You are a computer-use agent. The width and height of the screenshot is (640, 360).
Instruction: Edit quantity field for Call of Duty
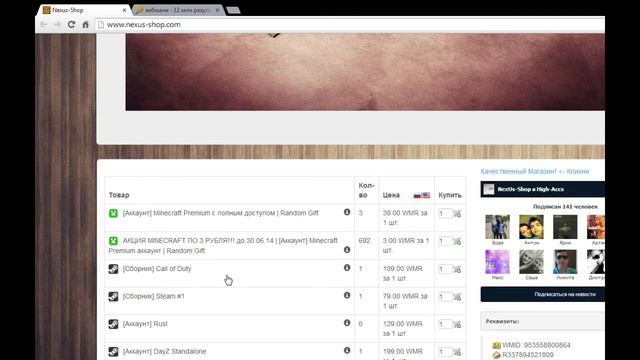(x=445, y=269)
